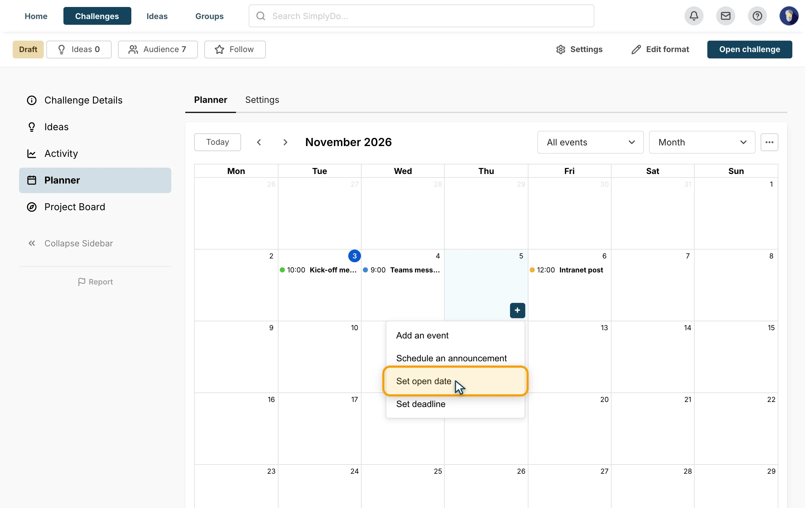Go to the previous month arrow

tap(259, 142)
